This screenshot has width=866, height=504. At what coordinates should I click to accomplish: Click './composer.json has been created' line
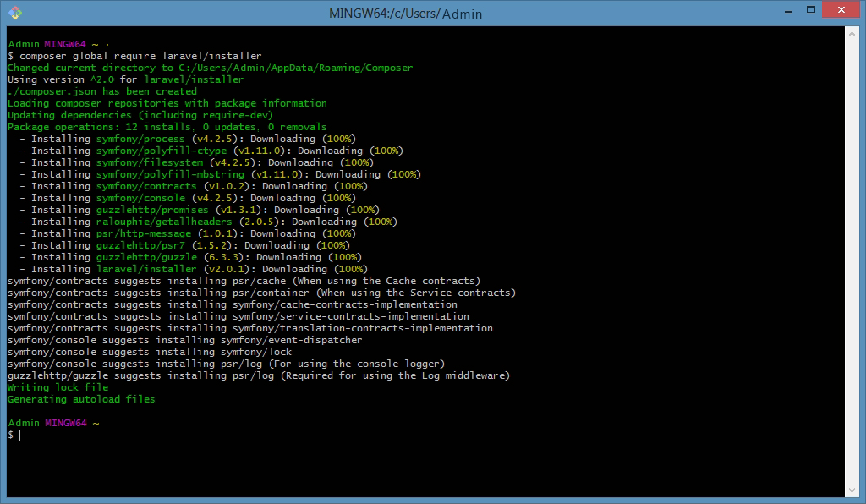(x=102, y=91)
